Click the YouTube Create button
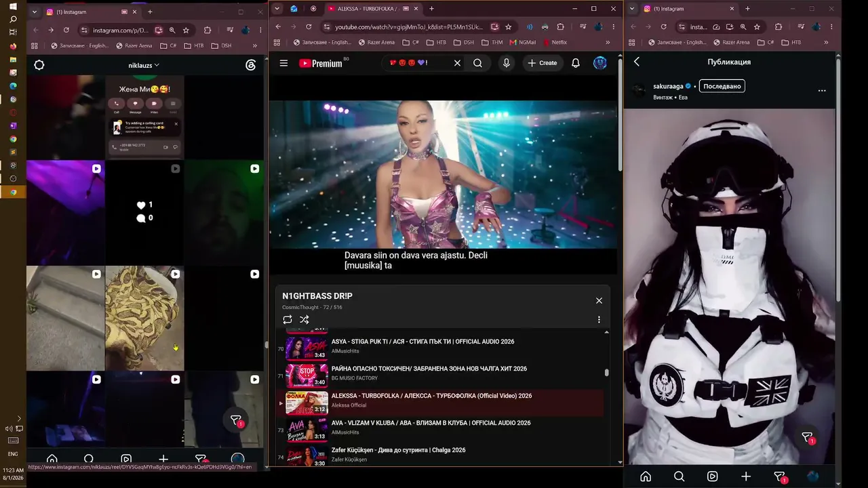This screenshot has height=488, width=868. pos(542,63)
